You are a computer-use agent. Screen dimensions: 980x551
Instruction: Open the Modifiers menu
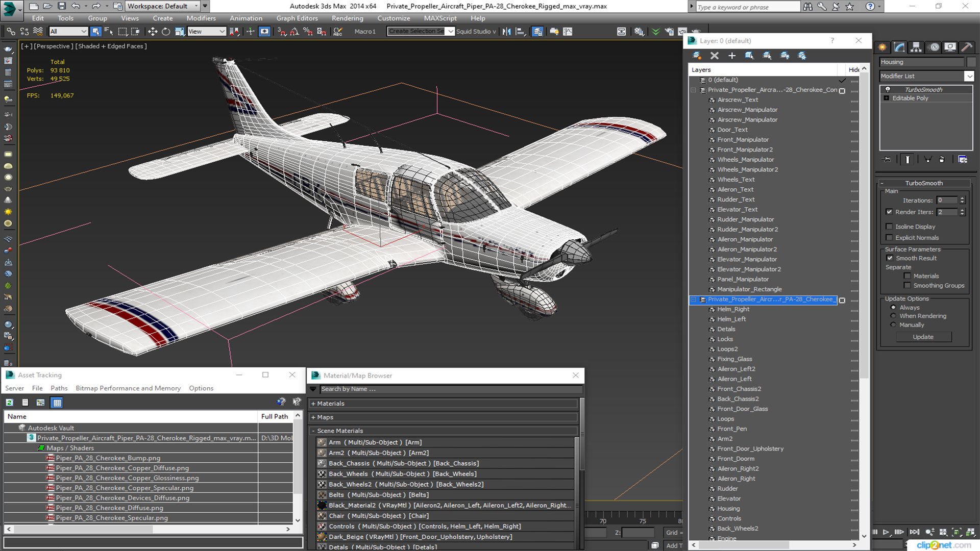click(x=201, y=18)
